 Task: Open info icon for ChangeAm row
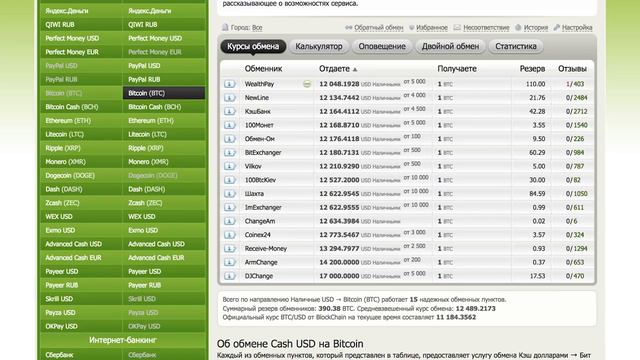(x=229, y=221)
